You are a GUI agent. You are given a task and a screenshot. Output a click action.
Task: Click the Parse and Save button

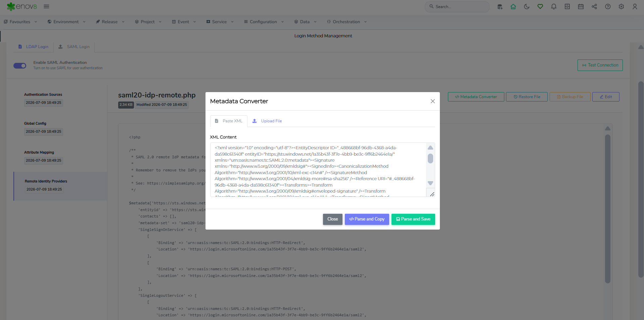point(413,219)
